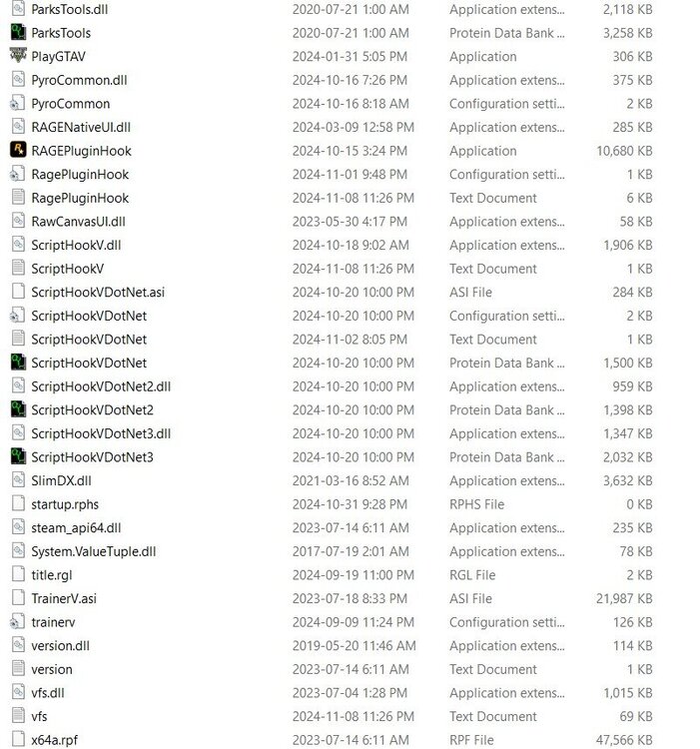700x749 pixels.
Task: Click the date 2024-01-31 5:05 PM
Action: [x=350, y=56]
